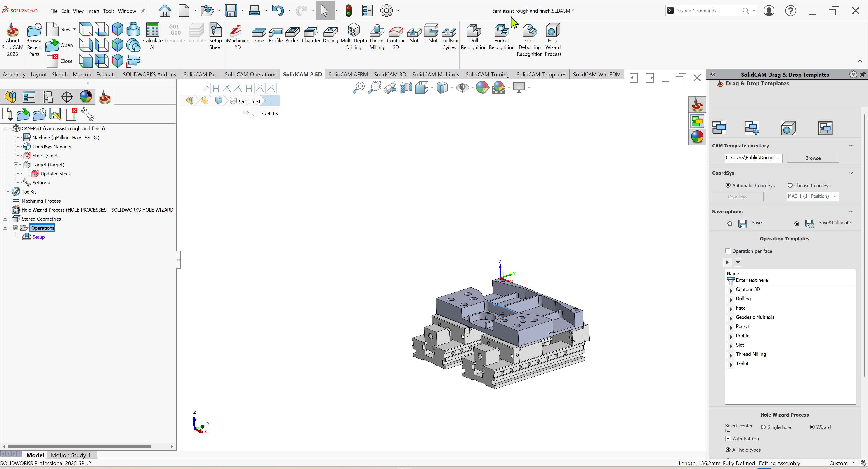Start an iMachining 2D operation
This screenshot has height=469, width=868.
237,36
